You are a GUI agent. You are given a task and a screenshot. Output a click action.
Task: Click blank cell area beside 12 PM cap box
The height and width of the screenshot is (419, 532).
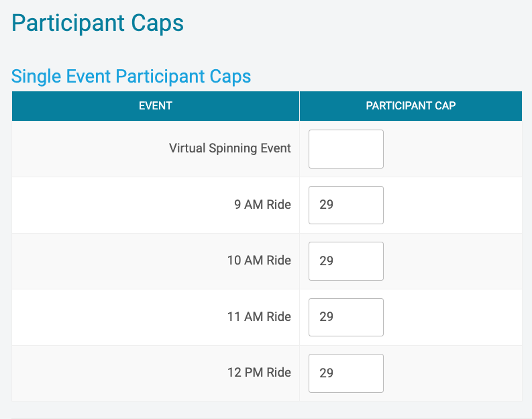(453, 373)
